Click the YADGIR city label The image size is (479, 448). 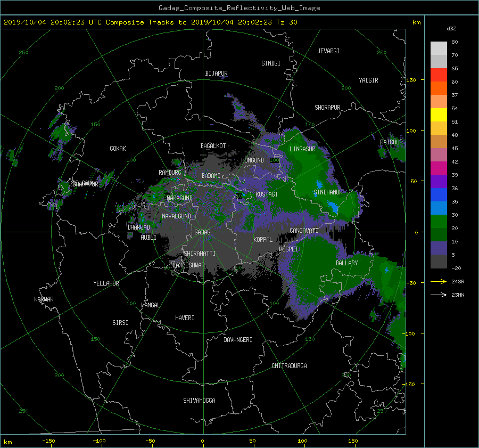pos(368,80)
